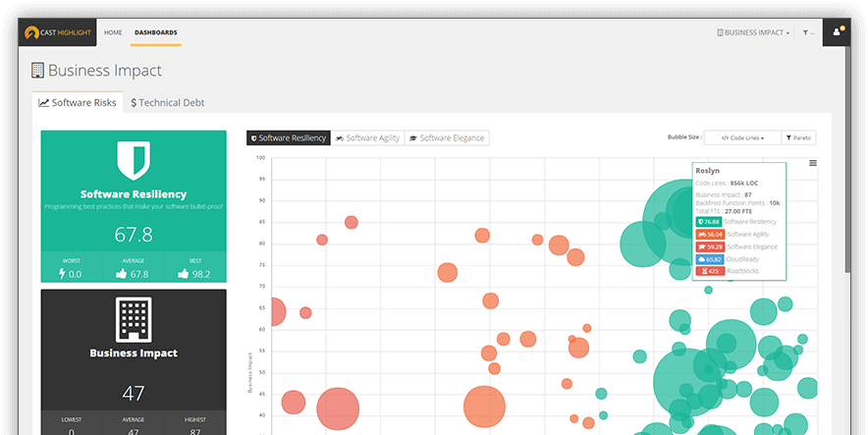Click the green Software Resiliency 76.88 badge
Viewport: 868px width, 435px height.
(x=710, y=223)
